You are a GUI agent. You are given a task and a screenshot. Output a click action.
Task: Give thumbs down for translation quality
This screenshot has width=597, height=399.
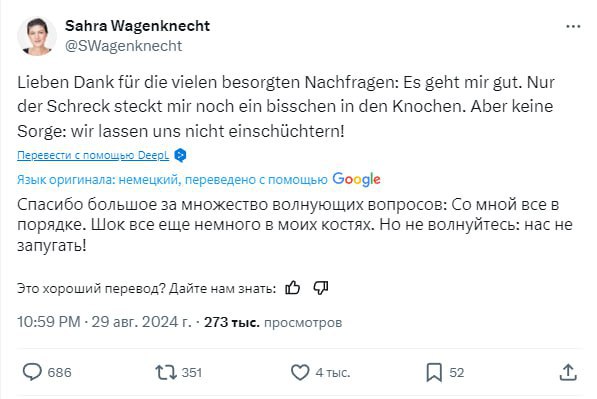(321, 288)
